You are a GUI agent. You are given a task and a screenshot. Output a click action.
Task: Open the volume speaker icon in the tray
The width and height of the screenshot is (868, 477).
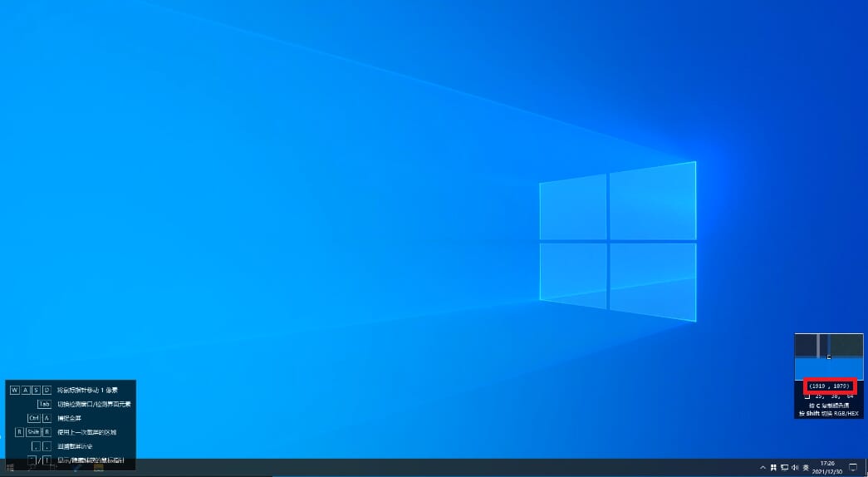[x=795, y=468]
